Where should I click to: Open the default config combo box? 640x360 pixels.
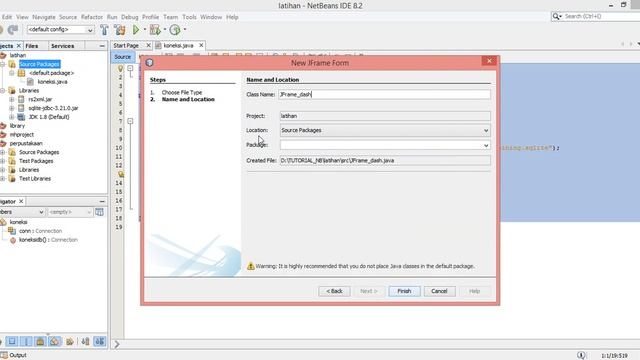point(60,29)
